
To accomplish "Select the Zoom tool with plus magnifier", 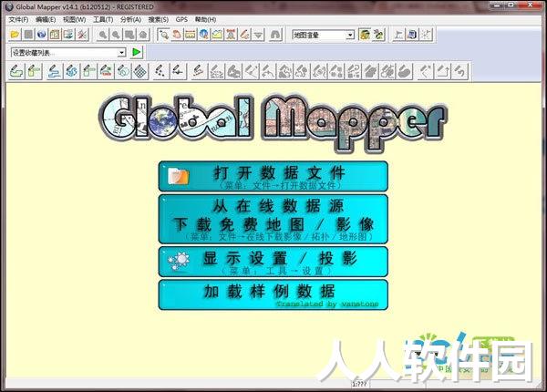I will [163, 35].
